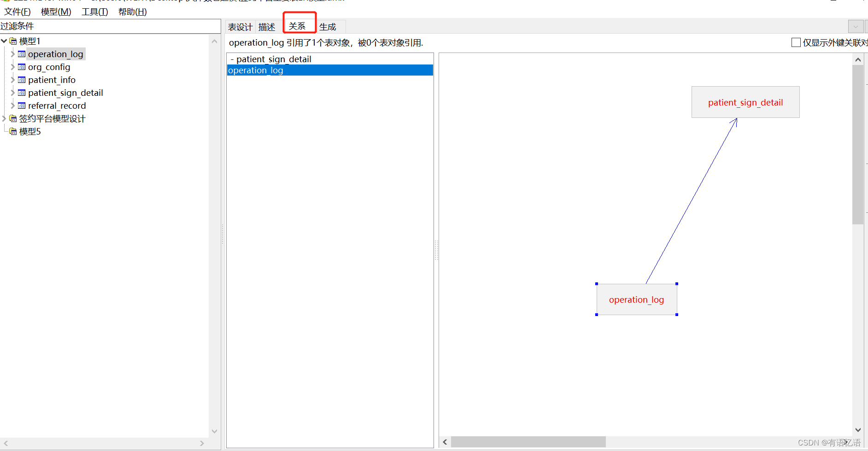Click highlighted operation_log in relation list
This screenshot has width=868, height=451.
[330, 70]
